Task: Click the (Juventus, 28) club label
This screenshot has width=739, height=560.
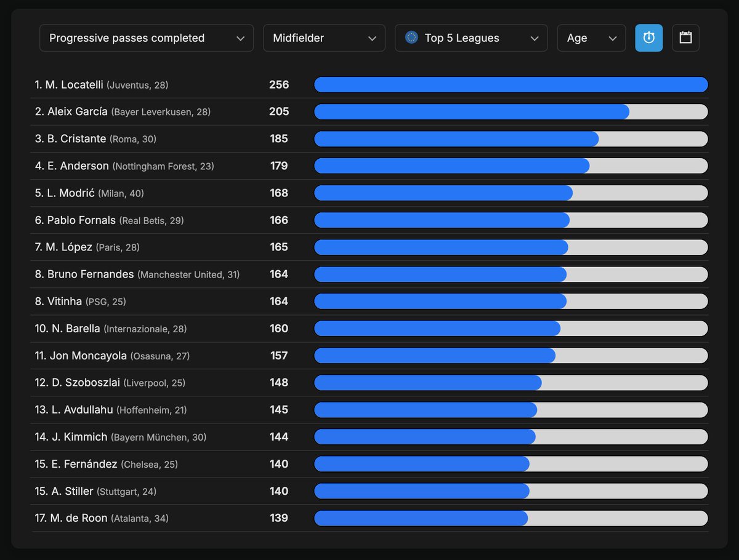Action: pyautogui.click(x=137, y=86)
